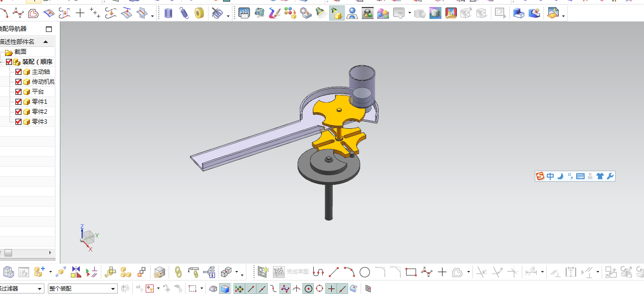Click the navigator scrollbar right arrow
The image size is (644, 294).
tap(50, 253)
